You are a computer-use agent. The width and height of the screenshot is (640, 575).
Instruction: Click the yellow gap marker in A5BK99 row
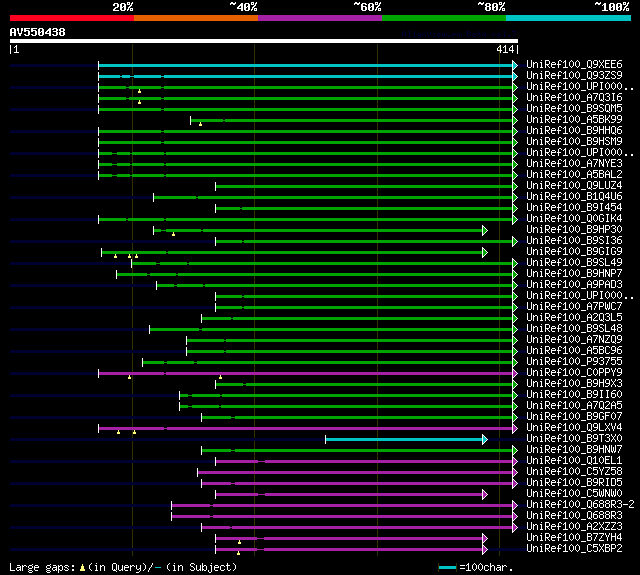(200, 124)
